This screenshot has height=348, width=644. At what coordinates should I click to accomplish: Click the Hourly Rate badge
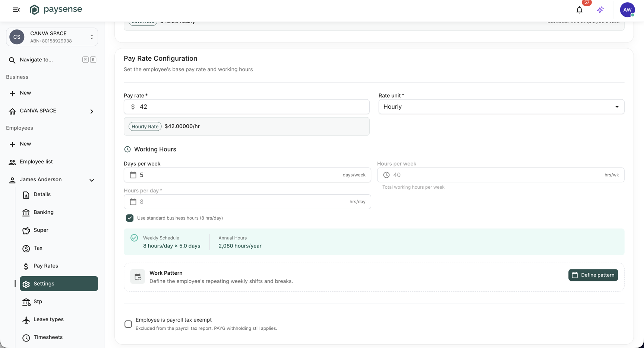click(145, 127)
